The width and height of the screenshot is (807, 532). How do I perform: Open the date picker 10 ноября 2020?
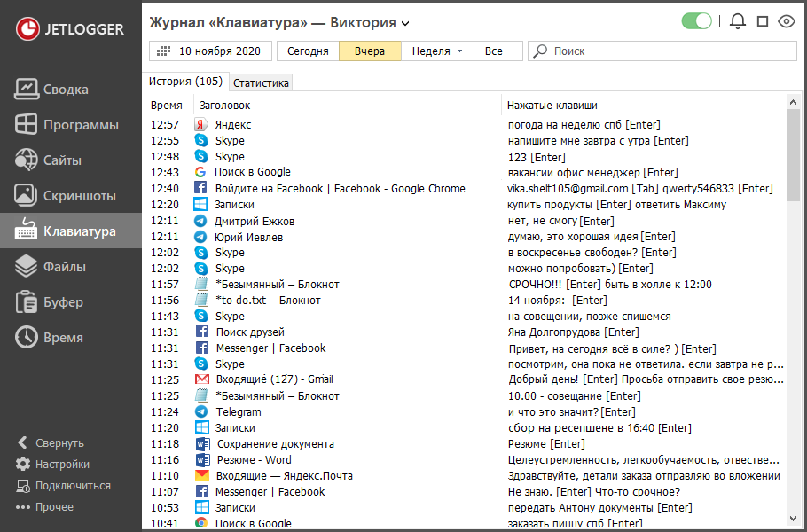[209, 51]
